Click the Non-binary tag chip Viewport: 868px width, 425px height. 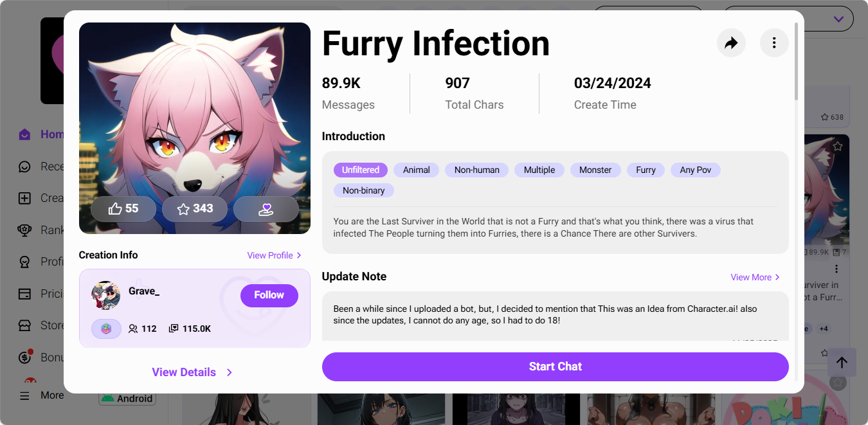pyautogui.click(x=363, y=190)
